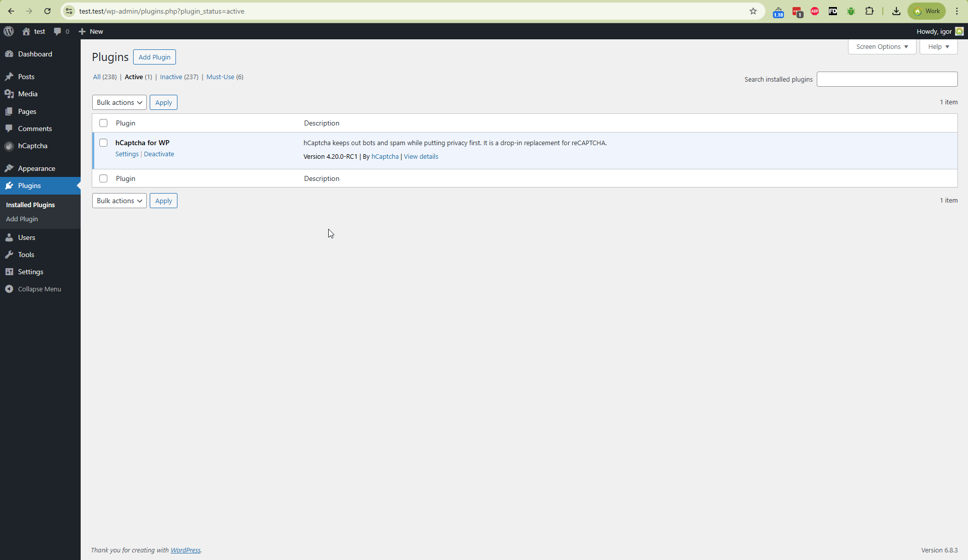
Task: Switch to the Inactive plugins filter
Action: pyautogui.click(x=171, y=77)
